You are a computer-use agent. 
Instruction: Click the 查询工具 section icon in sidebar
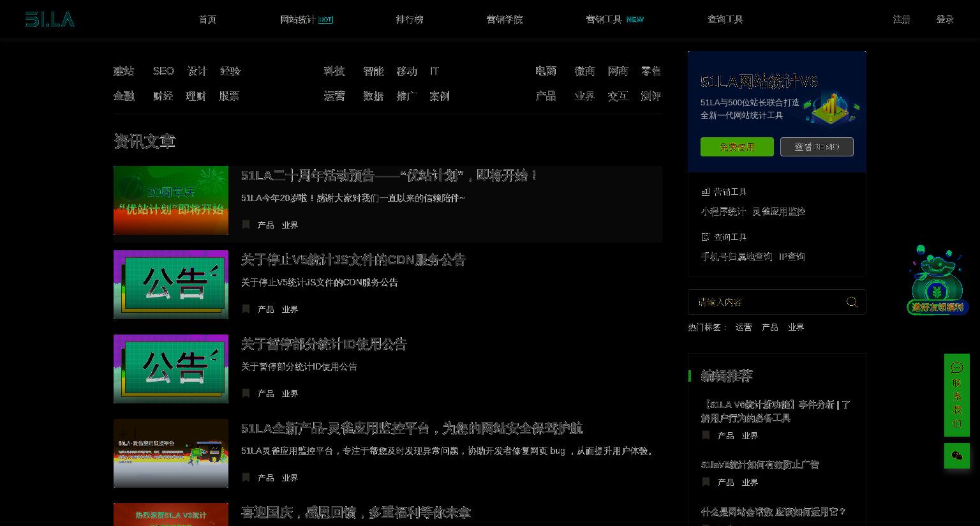(705, 237)
